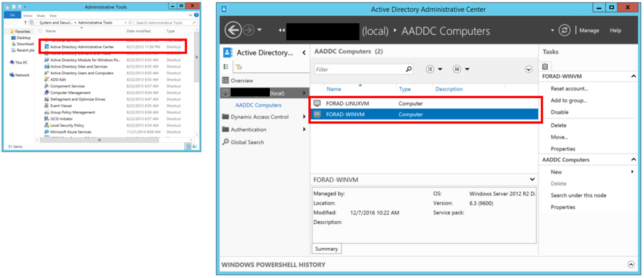Click Move... task
This screenshot has height=278, width=644.
coord(559,137)
